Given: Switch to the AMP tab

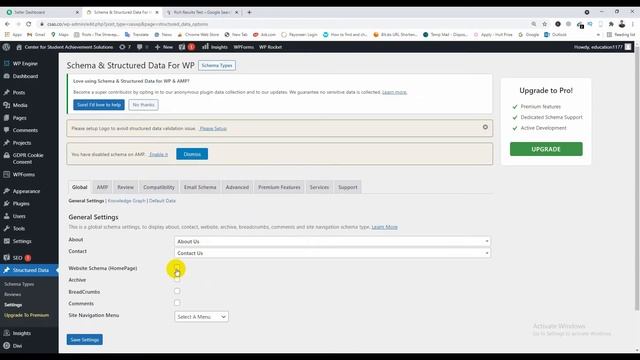Looking at the screenshot, I should click(x=102, y=187).
